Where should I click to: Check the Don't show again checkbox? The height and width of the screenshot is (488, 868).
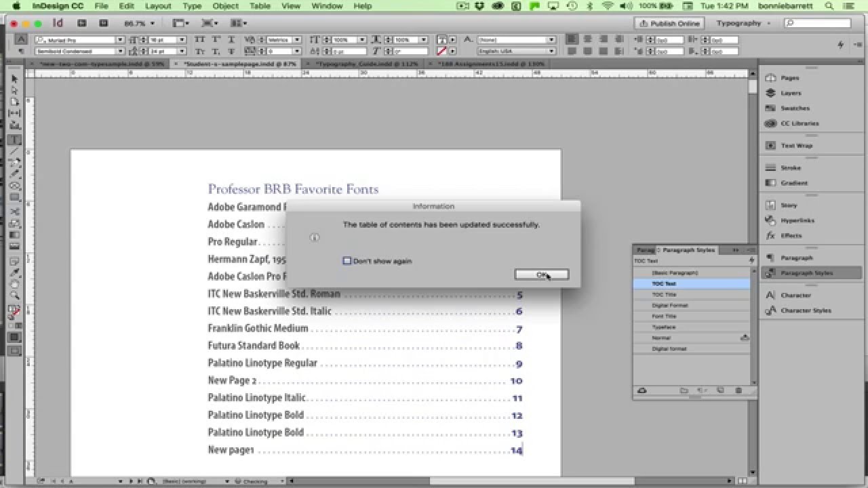pyautogui.click(x=347, y=261)
